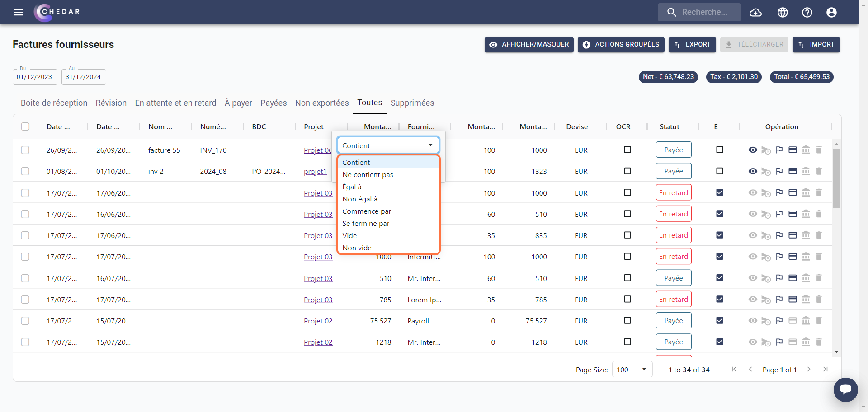Viewport: 868px width, 412px height.
Task: Click Payée status button in facture 55 row
Action: pyautogui.click(x=674, y=150)
